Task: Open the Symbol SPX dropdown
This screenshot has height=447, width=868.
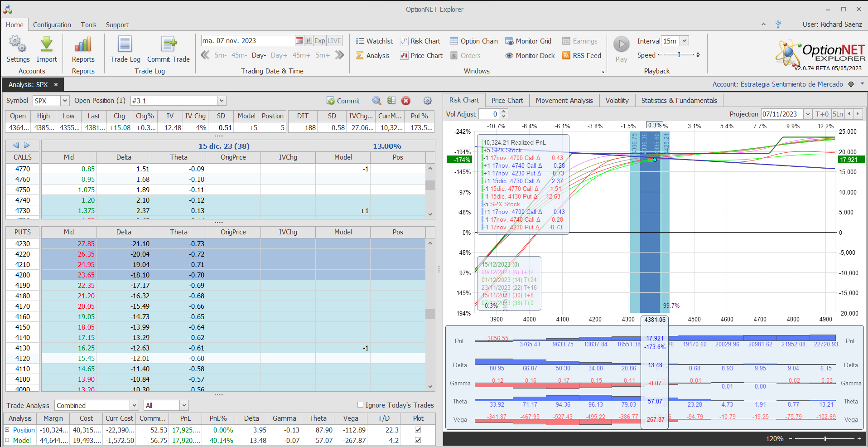Action: pyautogui.click(x=65, y=101)
